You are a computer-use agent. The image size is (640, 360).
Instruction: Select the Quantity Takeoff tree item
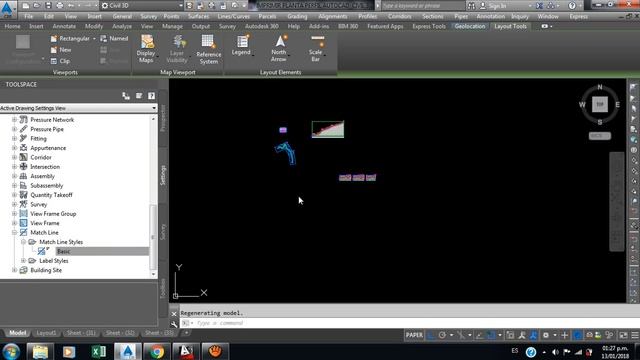(x=51, y=195)
